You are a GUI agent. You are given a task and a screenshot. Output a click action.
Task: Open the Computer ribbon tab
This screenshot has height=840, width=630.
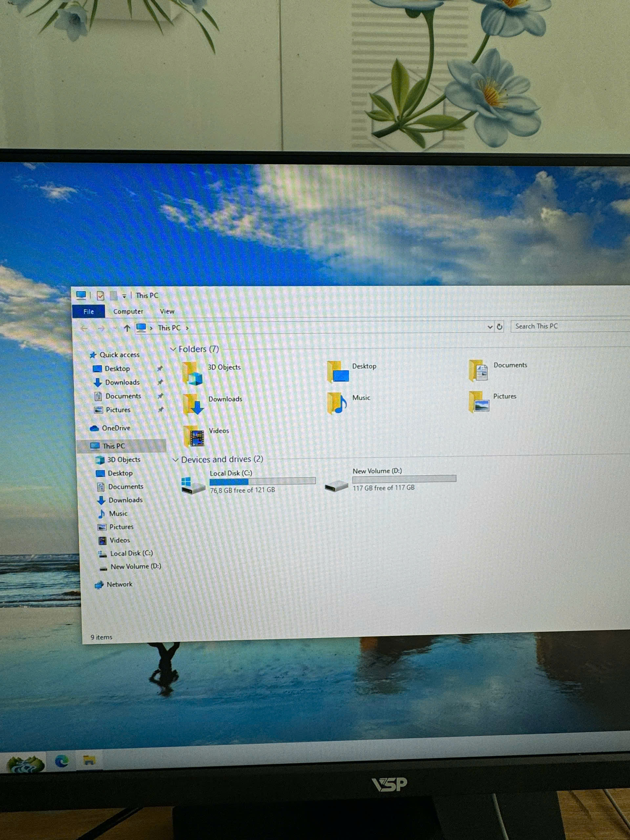point(128,311)
